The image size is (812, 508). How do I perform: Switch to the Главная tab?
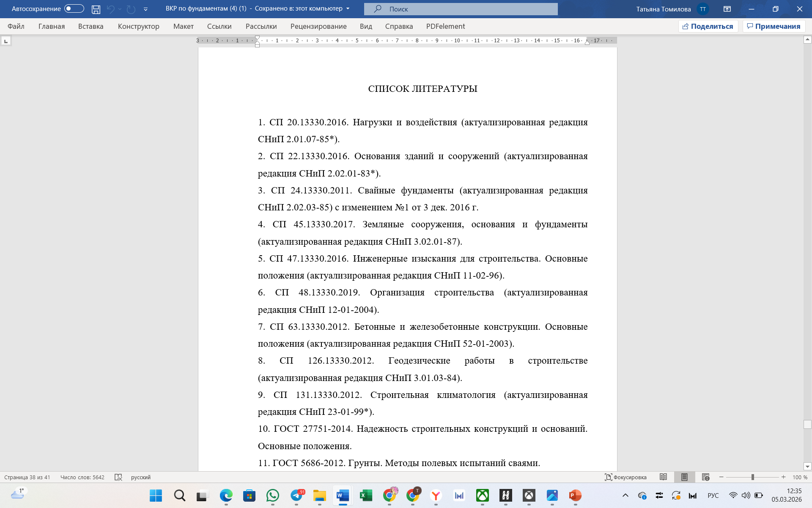(x=52, y=26)
